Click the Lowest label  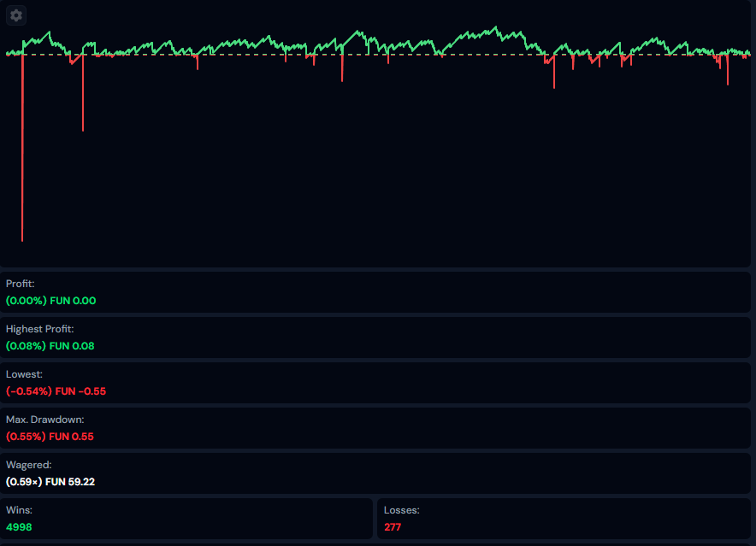pos(24,374)
